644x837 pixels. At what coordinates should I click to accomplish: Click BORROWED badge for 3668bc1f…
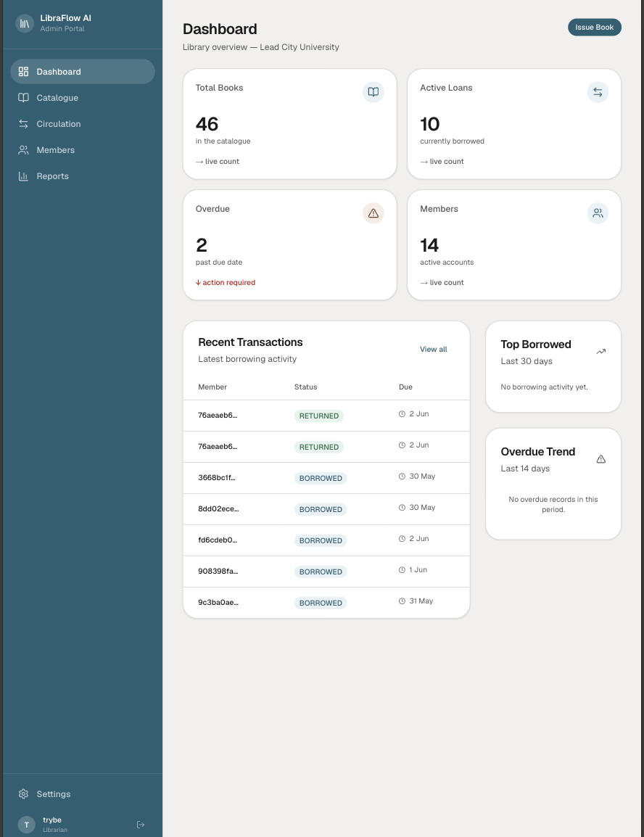pos(321,478)
